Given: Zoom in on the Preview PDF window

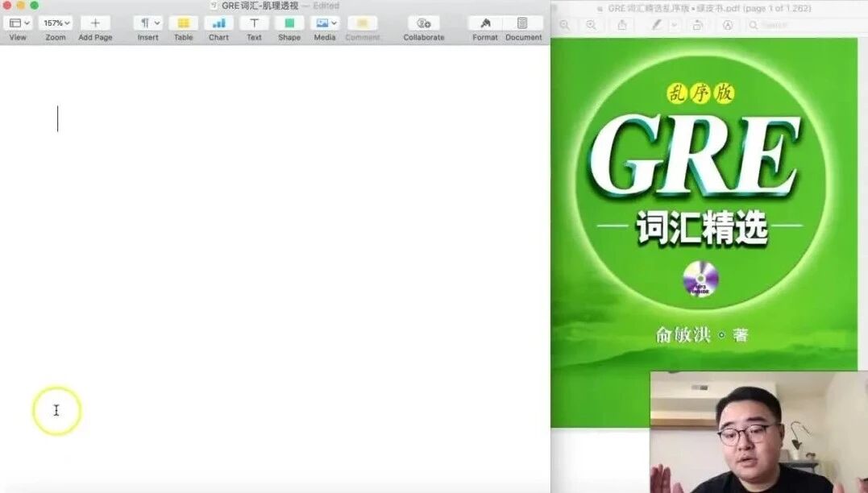Looking at the screenshot, I should (x=592, y=25).
